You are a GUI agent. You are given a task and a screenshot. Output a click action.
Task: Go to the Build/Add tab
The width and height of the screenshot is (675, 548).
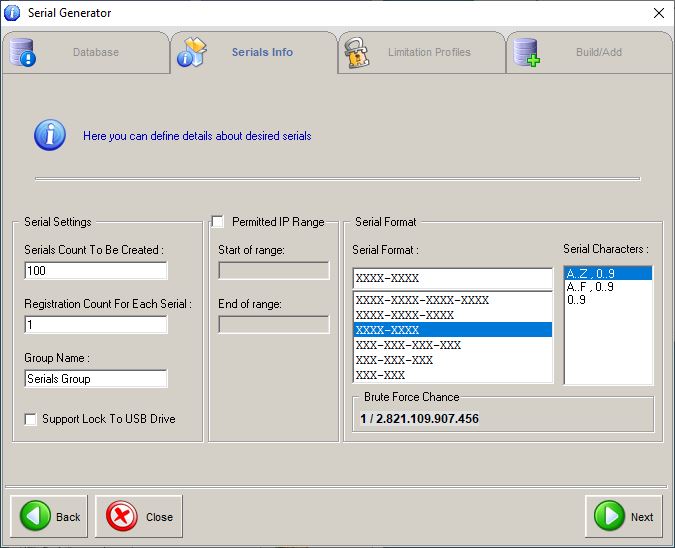[x=590, y=53]
